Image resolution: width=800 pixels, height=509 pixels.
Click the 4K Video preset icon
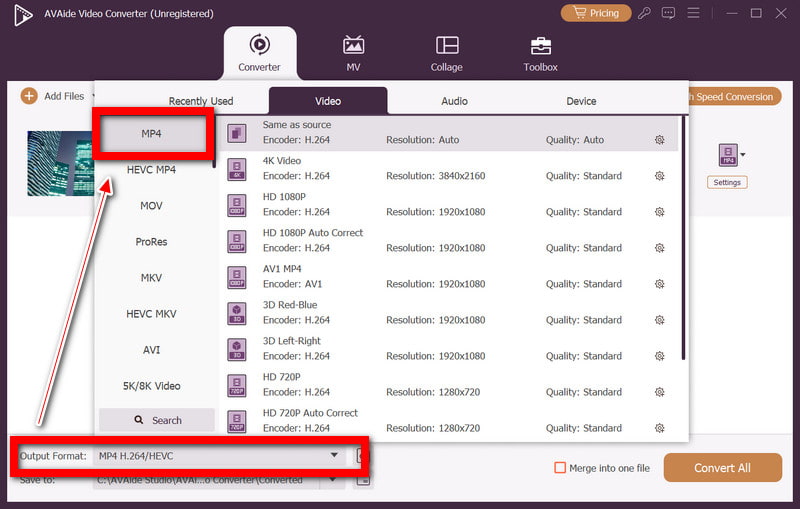tap(237, 169)
